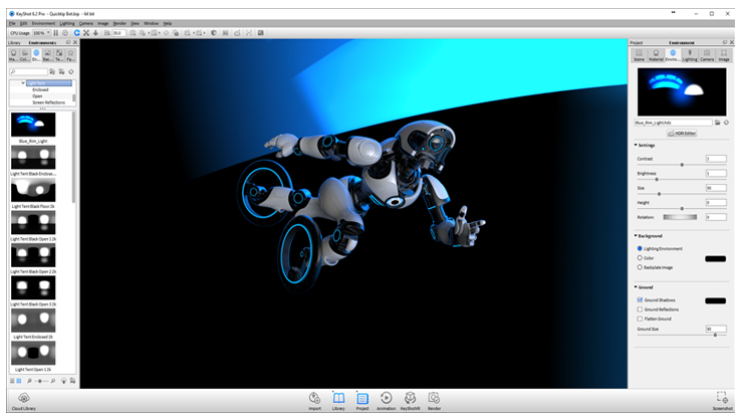
Task: Click the refresh icon beside the HDR file name
Action: pos(726,123)
